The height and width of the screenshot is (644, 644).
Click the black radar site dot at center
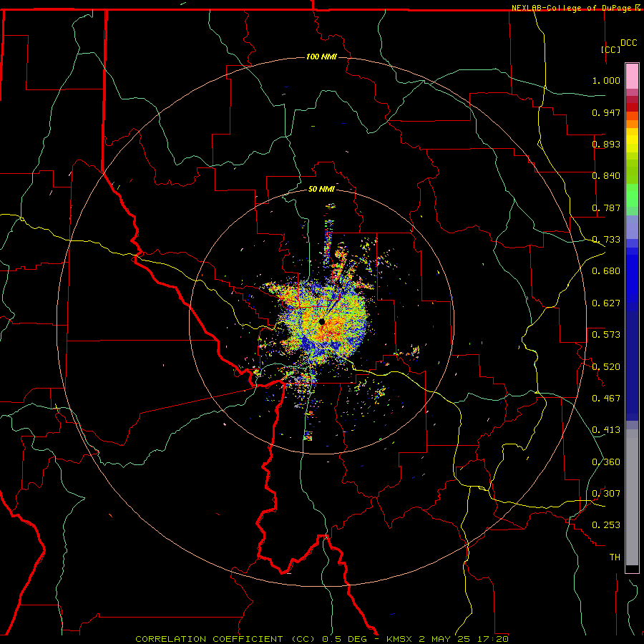pyautogui.click(x=322, y=321)
